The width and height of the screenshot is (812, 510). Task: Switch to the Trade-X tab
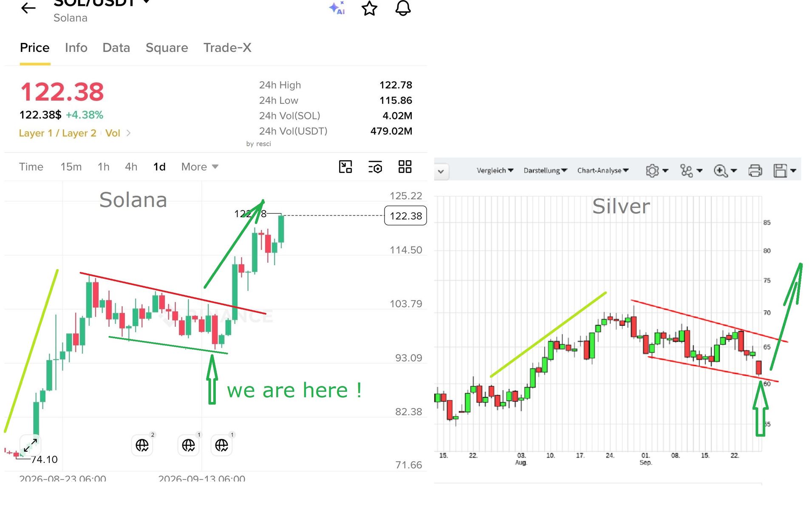(x=227, y=48)
